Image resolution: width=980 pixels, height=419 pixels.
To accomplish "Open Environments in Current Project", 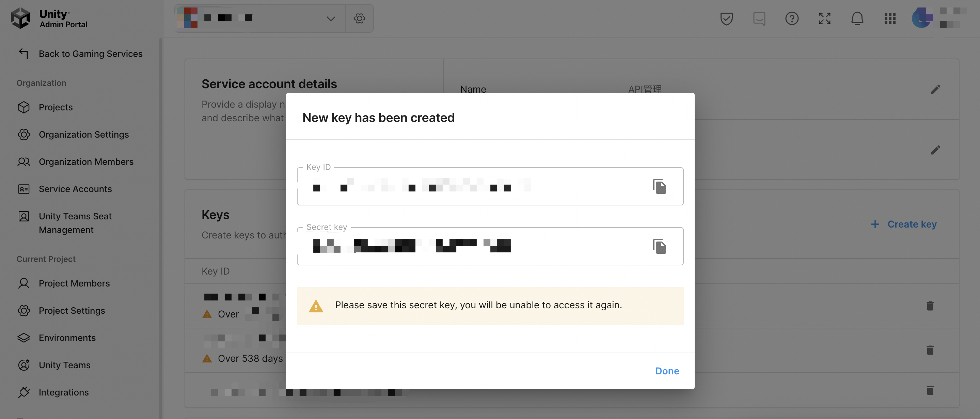I will tap(67, 338).
